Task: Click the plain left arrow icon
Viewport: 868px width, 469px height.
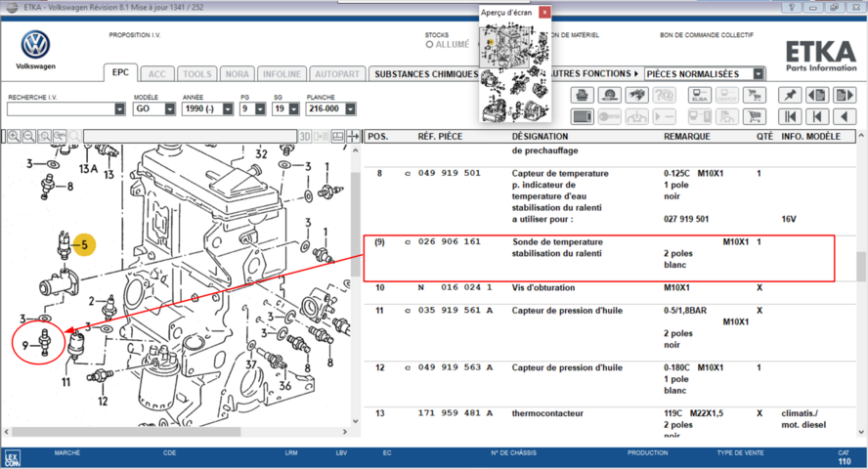Action: 845,116
